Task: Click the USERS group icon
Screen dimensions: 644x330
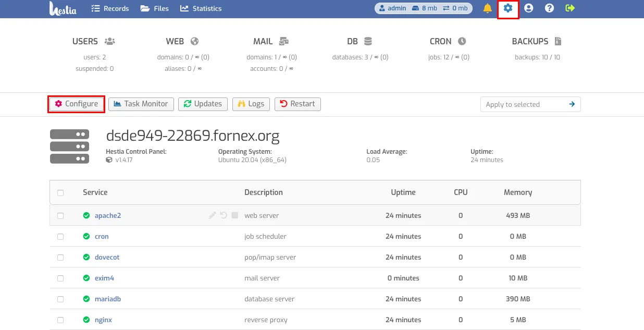Action: click(109, 41)
